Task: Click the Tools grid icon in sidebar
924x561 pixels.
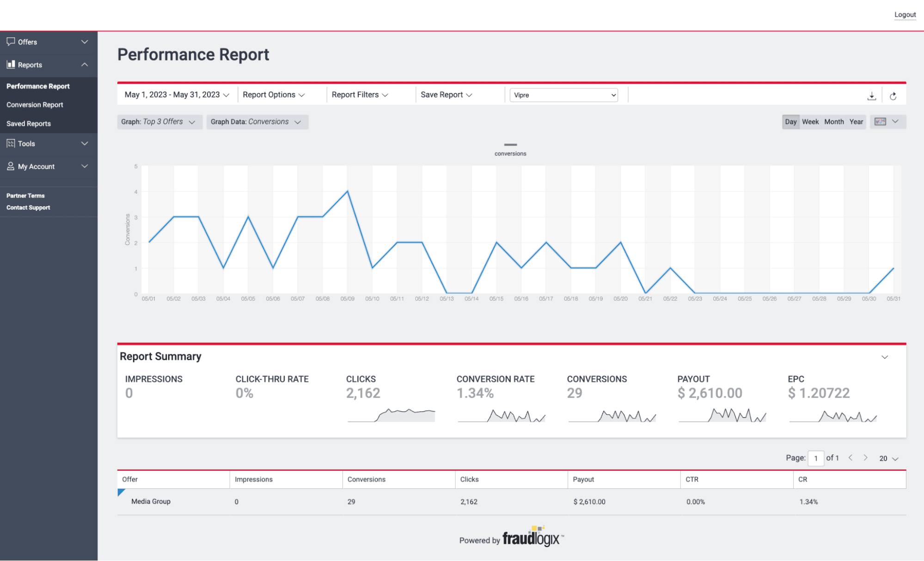Action: pos(11,143)
